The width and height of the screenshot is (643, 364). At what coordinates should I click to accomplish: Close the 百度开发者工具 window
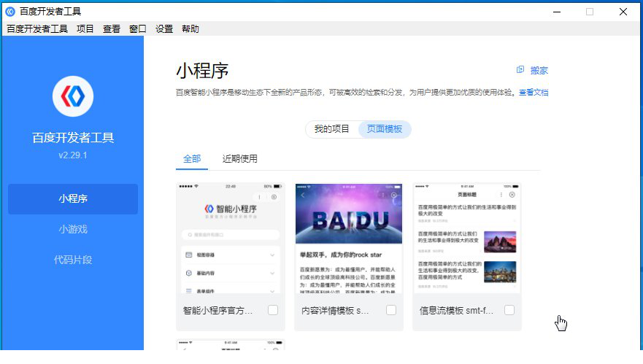(x=623, y=12)
